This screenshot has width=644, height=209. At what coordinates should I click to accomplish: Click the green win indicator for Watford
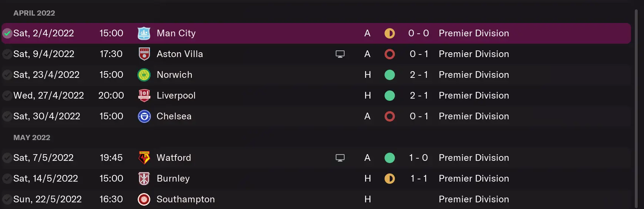tap(389, 158)
